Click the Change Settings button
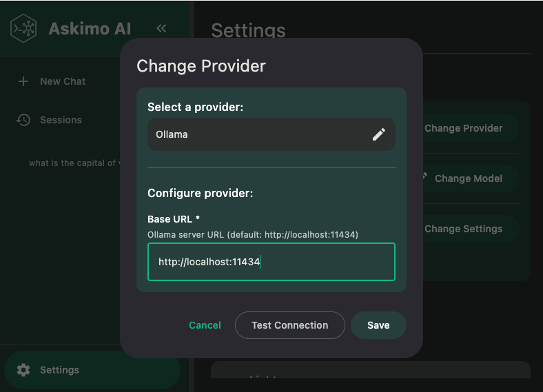 [469, 229]
